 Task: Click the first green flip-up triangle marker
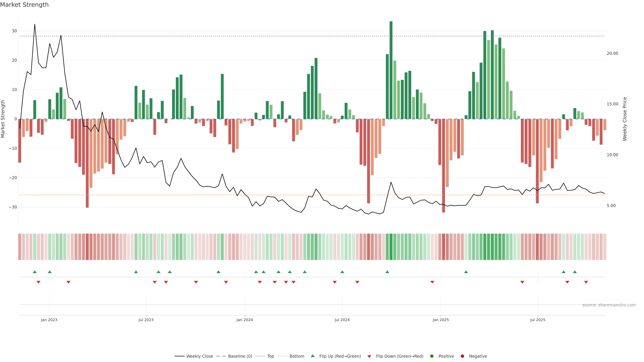tap(35, 272)
